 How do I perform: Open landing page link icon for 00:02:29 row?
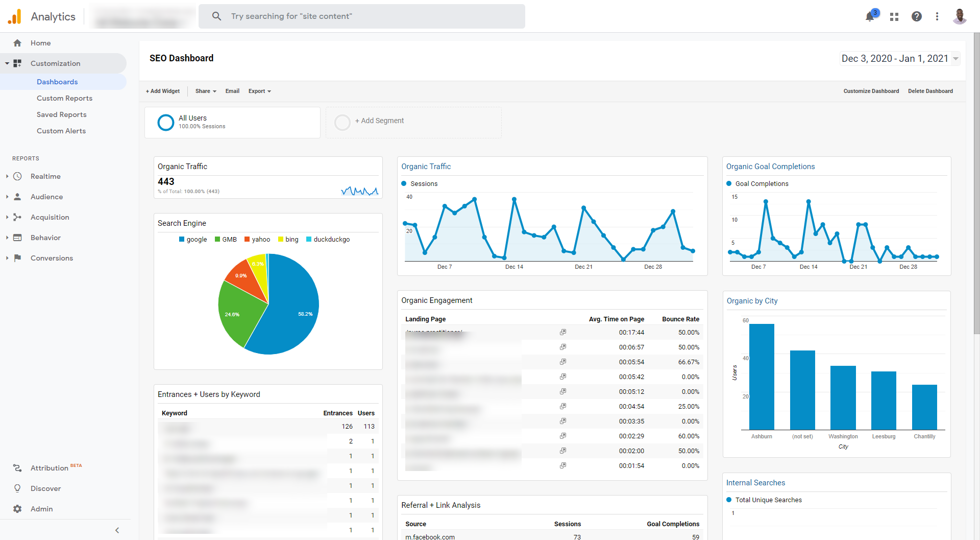coord(563,436)
